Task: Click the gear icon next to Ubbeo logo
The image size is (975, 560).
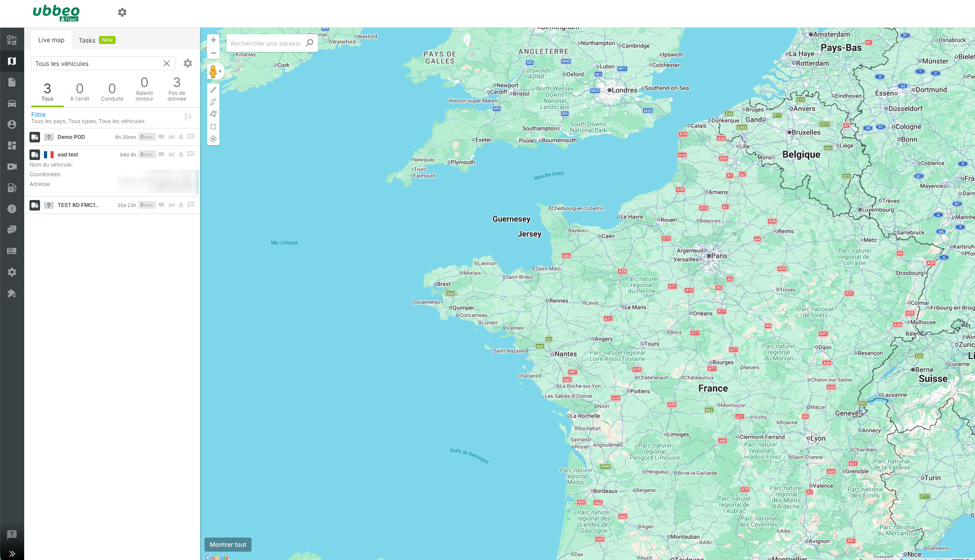Action: click(x=122, y=12)
